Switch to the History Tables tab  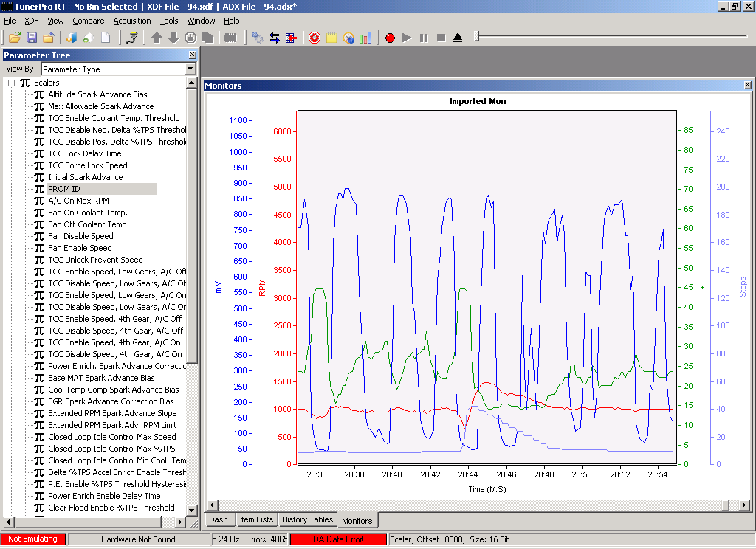click(x=307, y=519)
